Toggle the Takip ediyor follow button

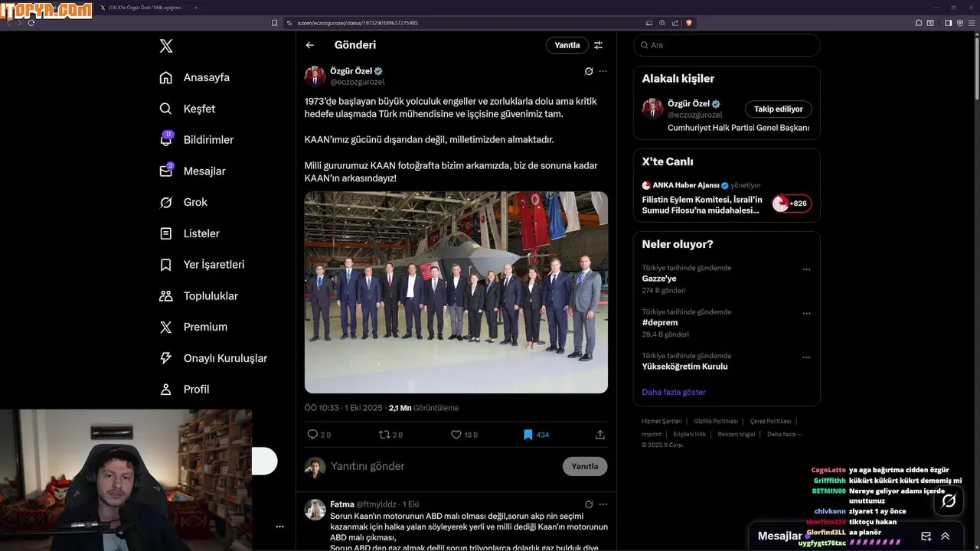pyautogui.click(x=779, y=109)
